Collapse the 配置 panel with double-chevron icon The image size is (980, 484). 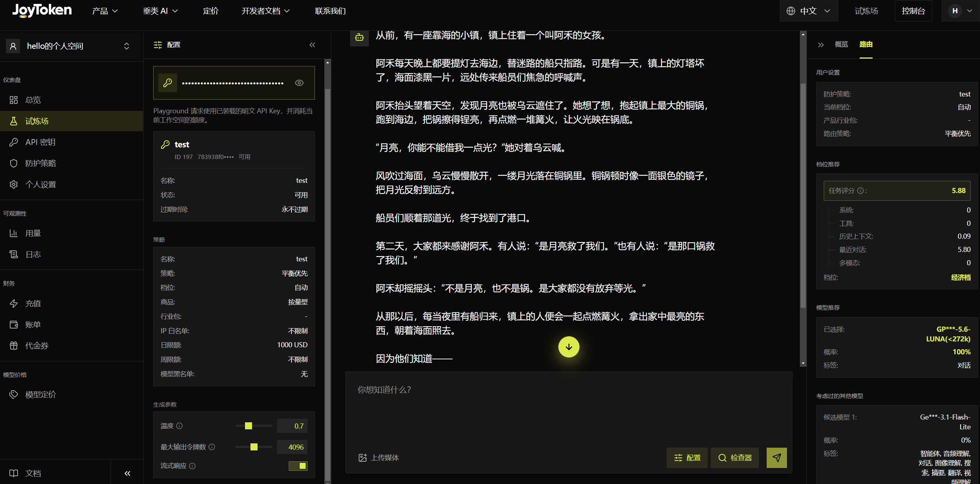click(x=312, y=45)
